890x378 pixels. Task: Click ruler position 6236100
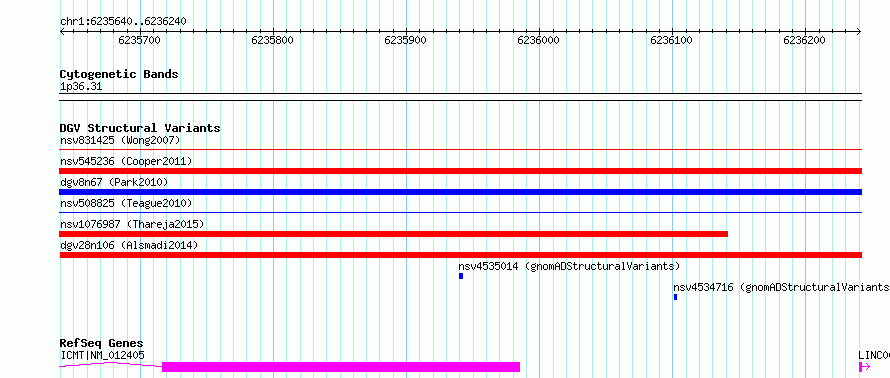671,41
